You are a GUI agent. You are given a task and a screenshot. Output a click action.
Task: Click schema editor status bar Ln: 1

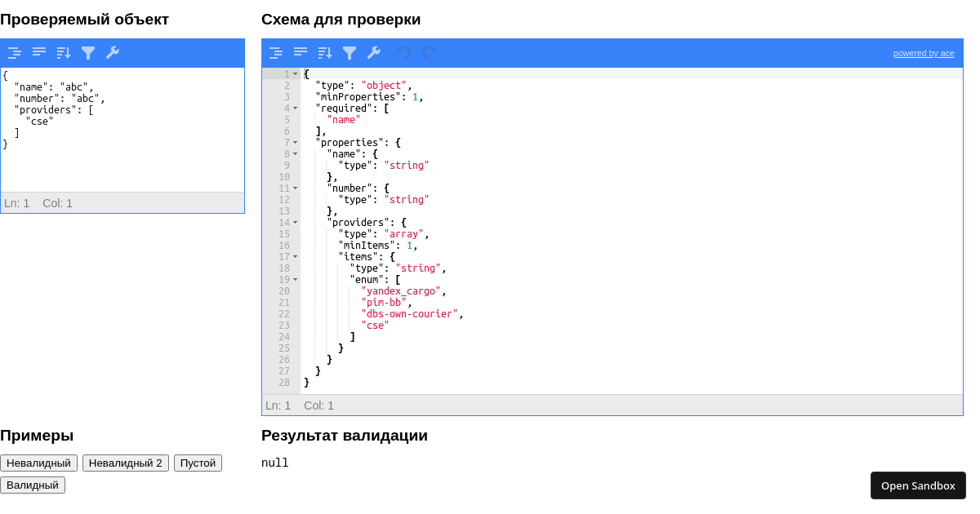click(278, 405)
